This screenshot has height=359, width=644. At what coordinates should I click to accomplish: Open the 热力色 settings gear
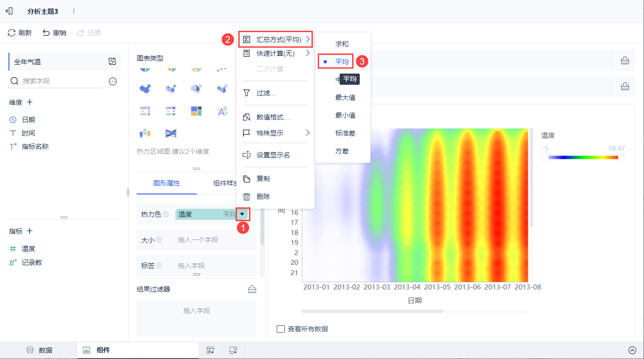pyautogui.click(x=166, y=215)
